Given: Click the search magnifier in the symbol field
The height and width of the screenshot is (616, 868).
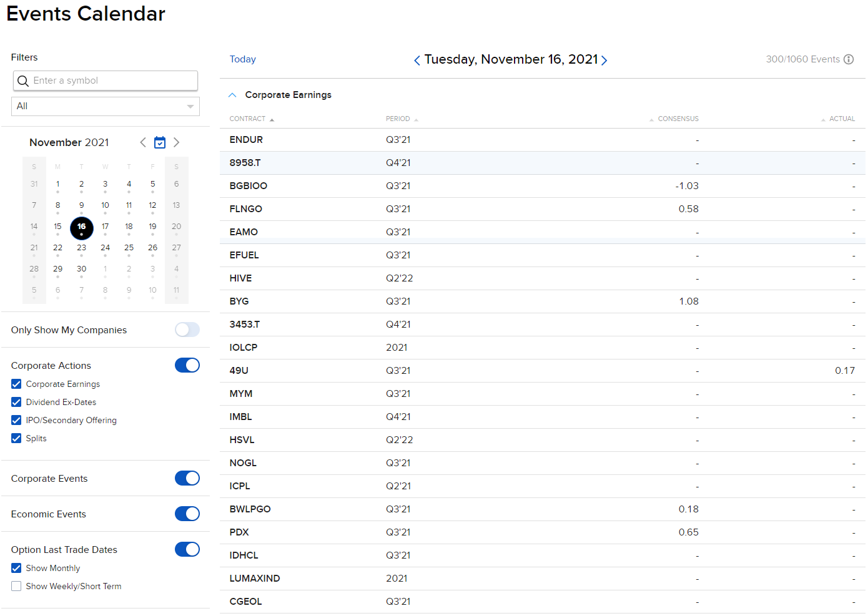Looking at the screenshot, I should tap(23, 81).
